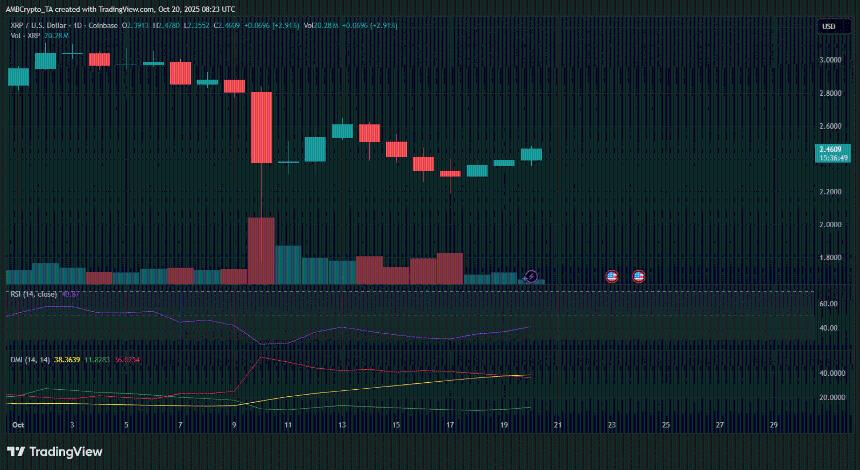Viewport: 860px width, 470px height.
Task: Click date 29 on the time axis
Action: click(773, 424)
